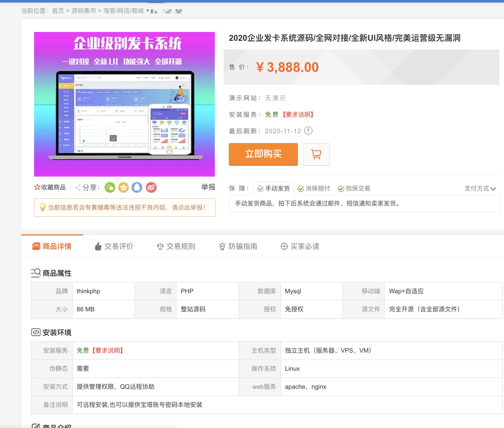Screen dimensions: 504x428
Task: Add item to cart via cart icon
Action: 316,154
